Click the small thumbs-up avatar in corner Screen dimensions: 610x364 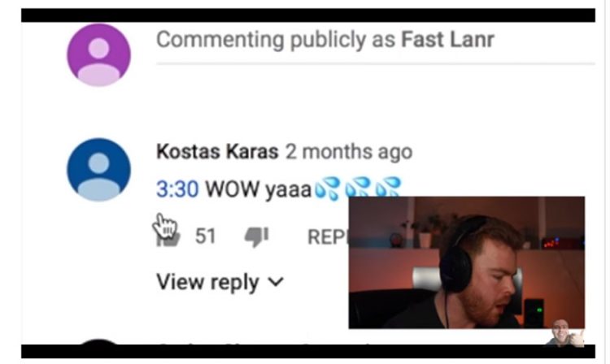tap(565, 332)
